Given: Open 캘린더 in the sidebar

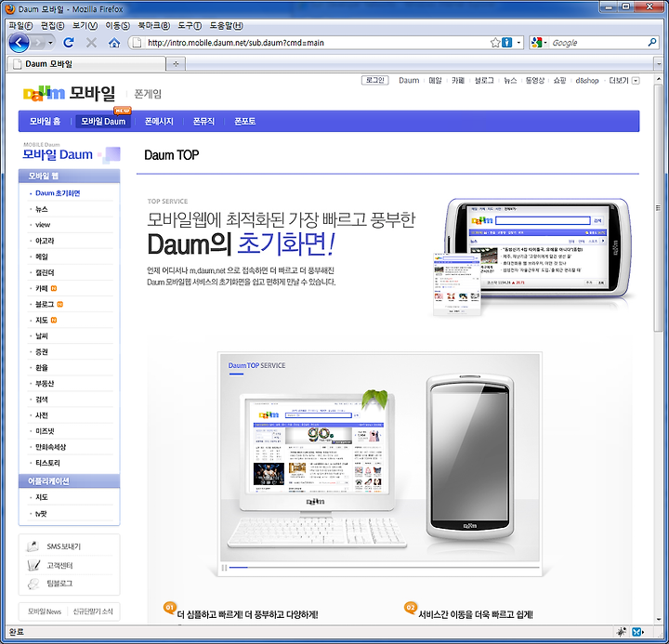Looking at the screenshot, I should [x=45, y=272].
